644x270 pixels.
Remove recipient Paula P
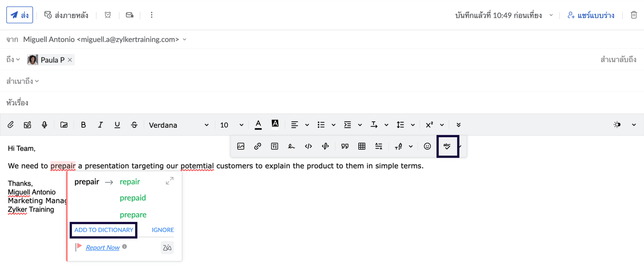(x=70, y=60)
